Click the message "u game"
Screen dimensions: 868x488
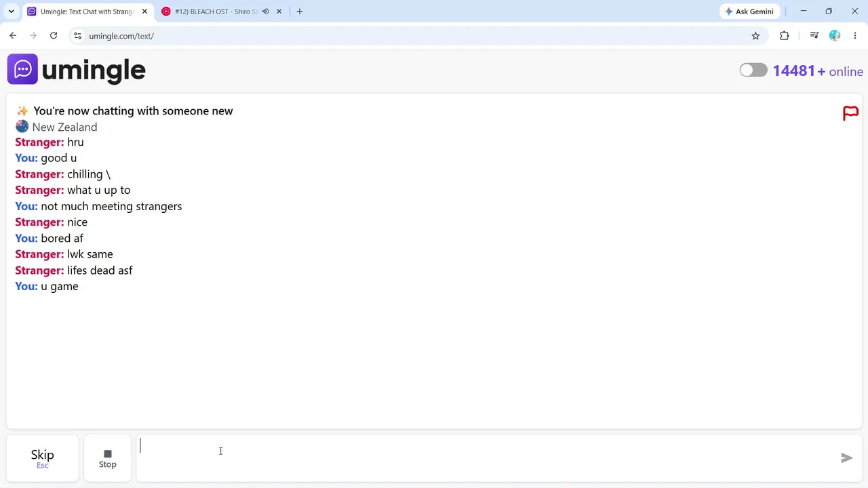click(x=59, y=287)
